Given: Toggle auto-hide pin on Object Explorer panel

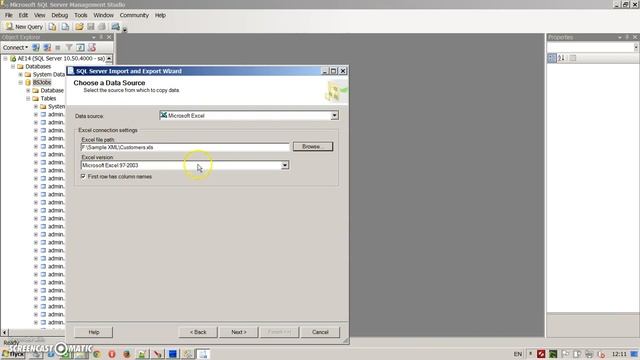Looking at the screenshot, I should [101, 37].
